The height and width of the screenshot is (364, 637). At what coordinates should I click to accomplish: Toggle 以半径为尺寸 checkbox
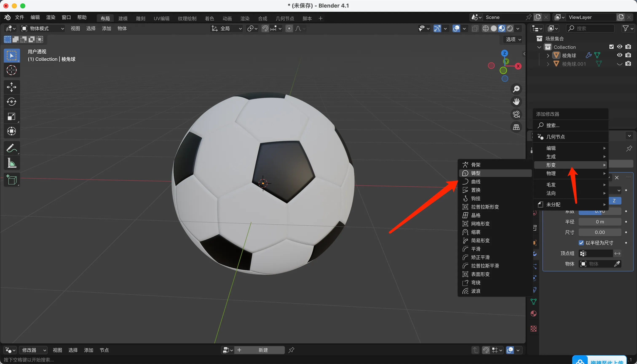[581, 243]
